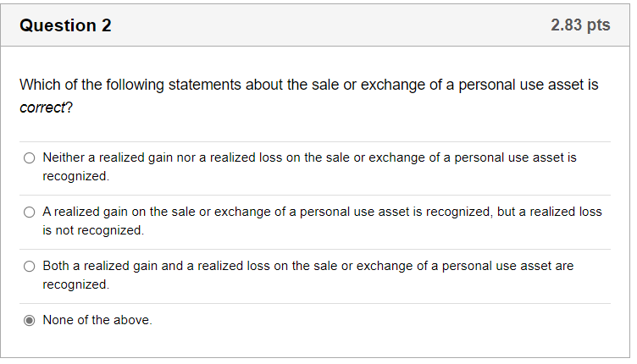Click "recognized." on the third answer's second line

(x=75, y=284)
